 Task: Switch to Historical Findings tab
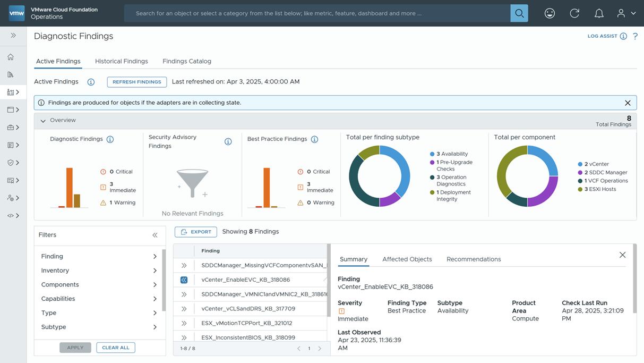tap(122, 61)
